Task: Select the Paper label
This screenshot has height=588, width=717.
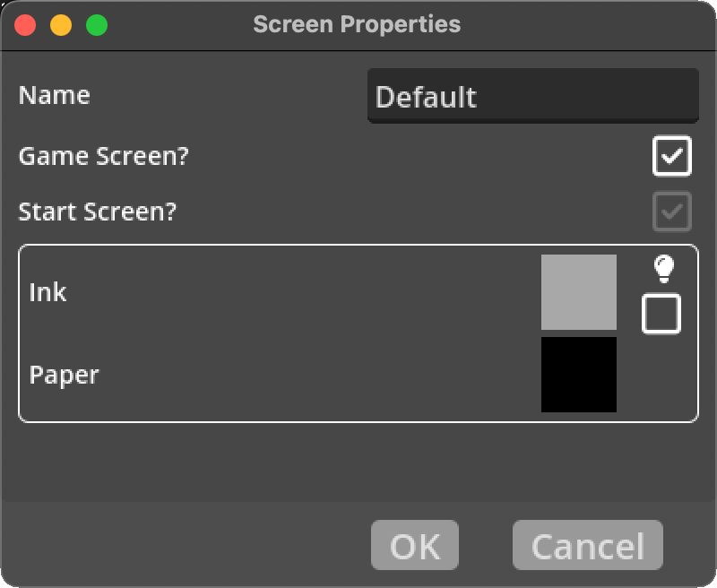Action: 65,375
